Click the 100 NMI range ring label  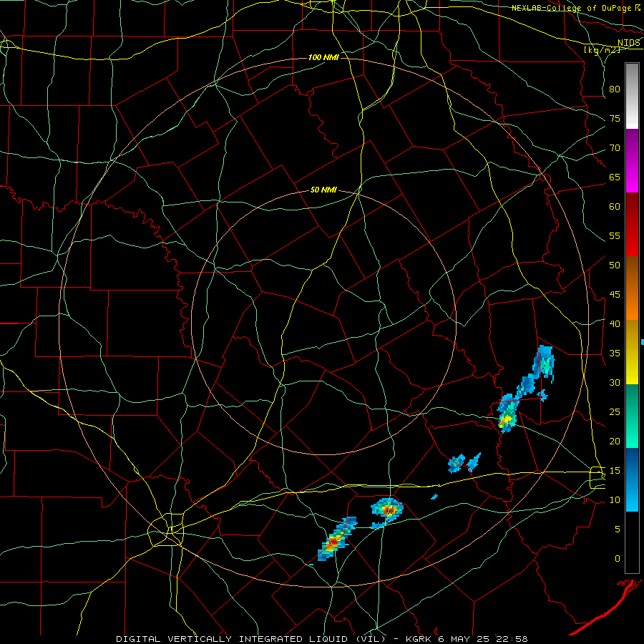(x=323, y=57)
